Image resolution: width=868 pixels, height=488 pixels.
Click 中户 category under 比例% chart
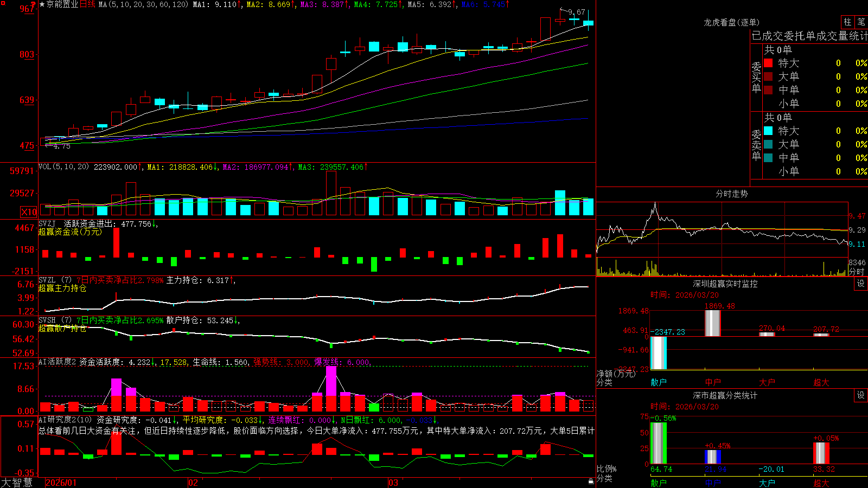(713, 483)
